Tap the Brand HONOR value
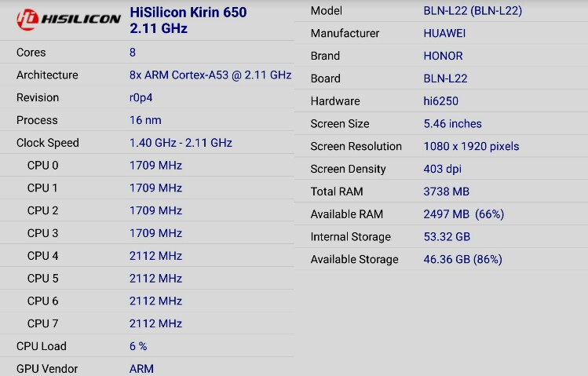This screenshot has width=588, height=376. [x=443, y=56]
